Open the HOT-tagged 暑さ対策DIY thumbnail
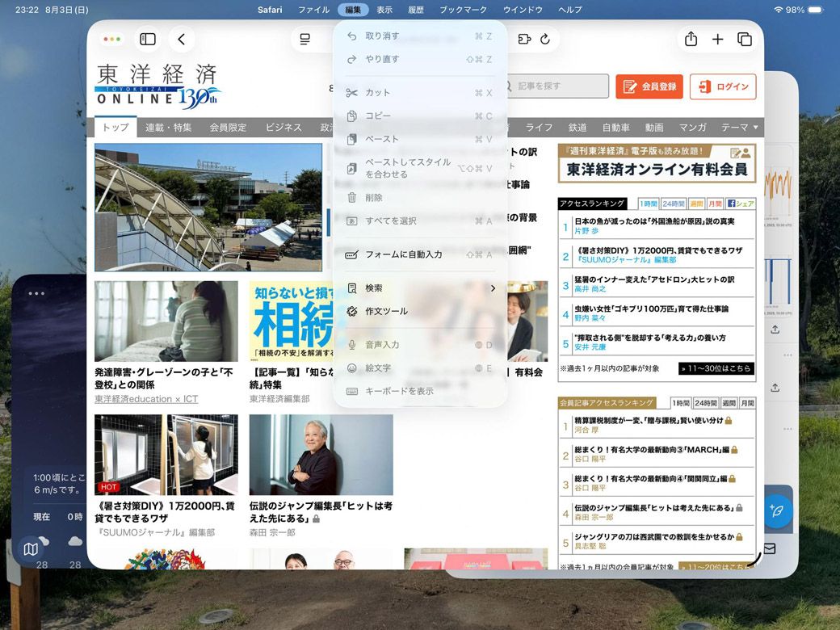 166,455
